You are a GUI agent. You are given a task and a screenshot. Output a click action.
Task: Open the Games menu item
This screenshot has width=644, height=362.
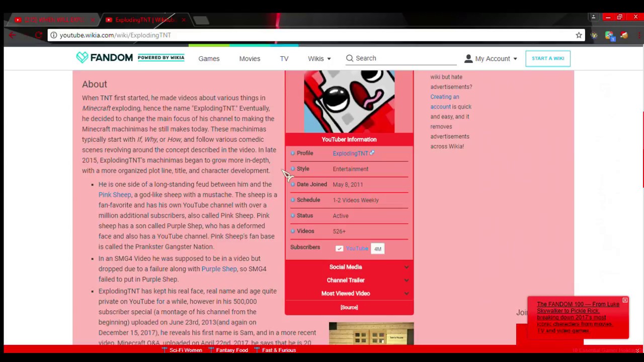[209, 59]
